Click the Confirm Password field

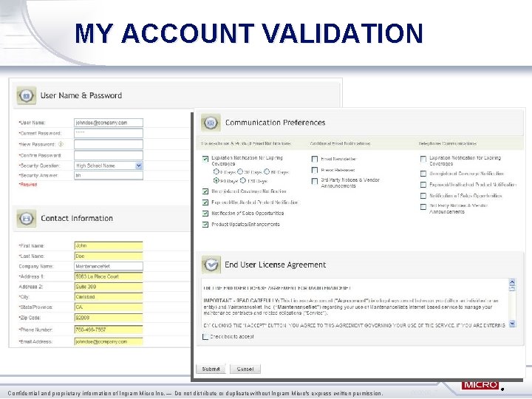tap(109, 155)
